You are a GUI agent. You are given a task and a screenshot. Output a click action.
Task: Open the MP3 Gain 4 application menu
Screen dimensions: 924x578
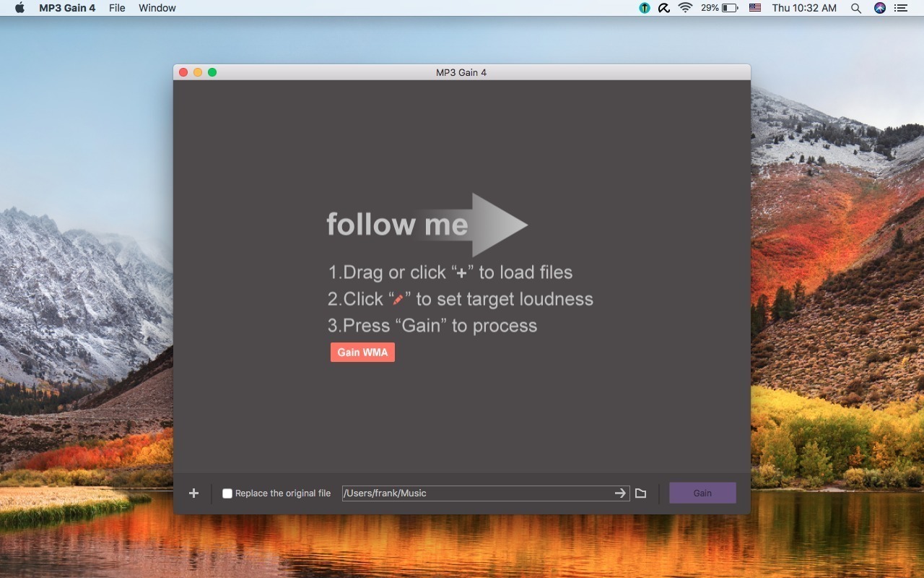pyautogui.click(x=68, y=8)
